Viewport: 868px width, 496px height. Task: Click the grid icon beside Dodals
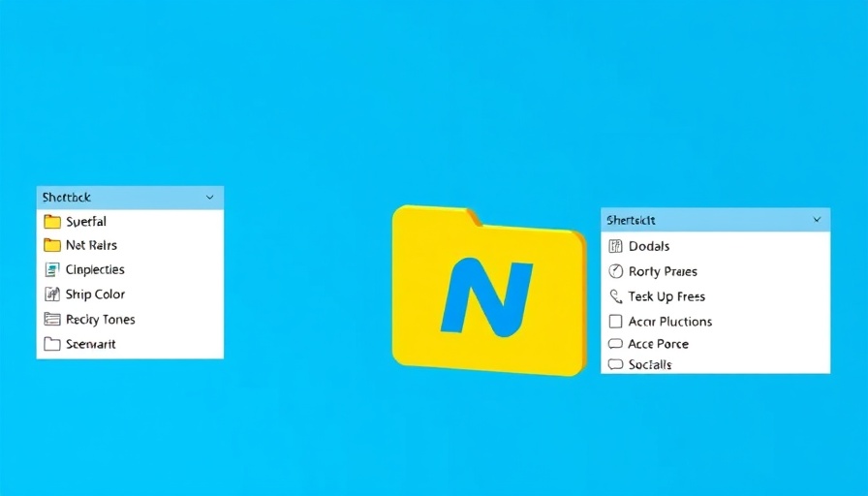tap(615, 246)
